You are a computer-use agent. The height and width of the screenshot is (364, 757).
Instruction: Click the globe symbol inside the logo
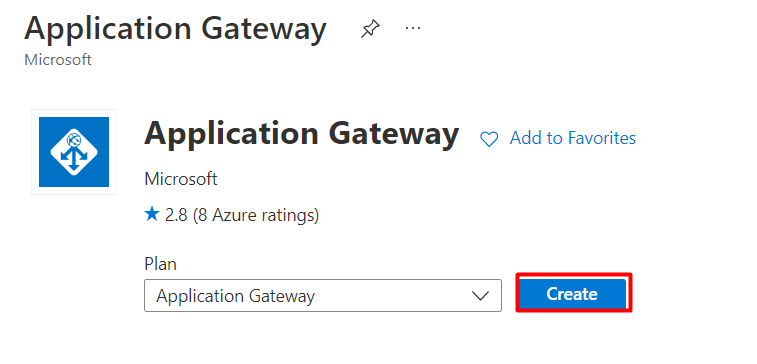coord(74,140)
